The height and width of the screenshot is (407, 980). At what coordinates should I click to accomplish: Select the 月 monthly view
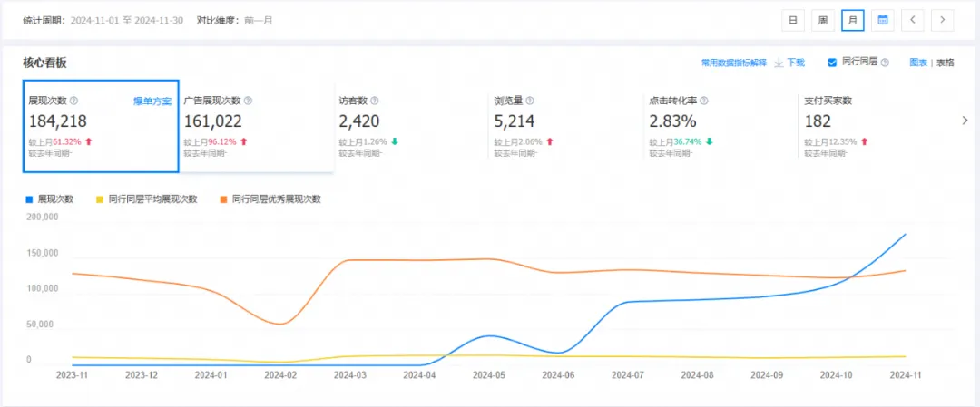point(852,20)
